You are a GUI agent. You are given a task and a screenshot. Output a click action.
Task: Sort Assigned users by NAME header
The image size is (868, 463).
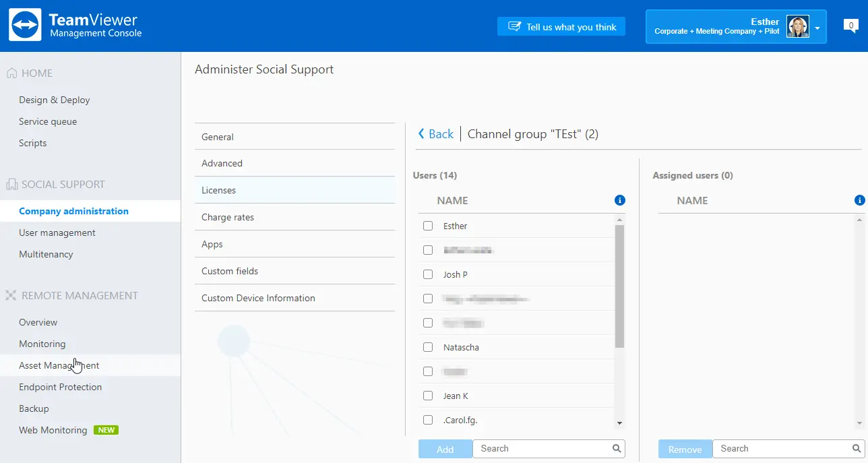(692, 200)
